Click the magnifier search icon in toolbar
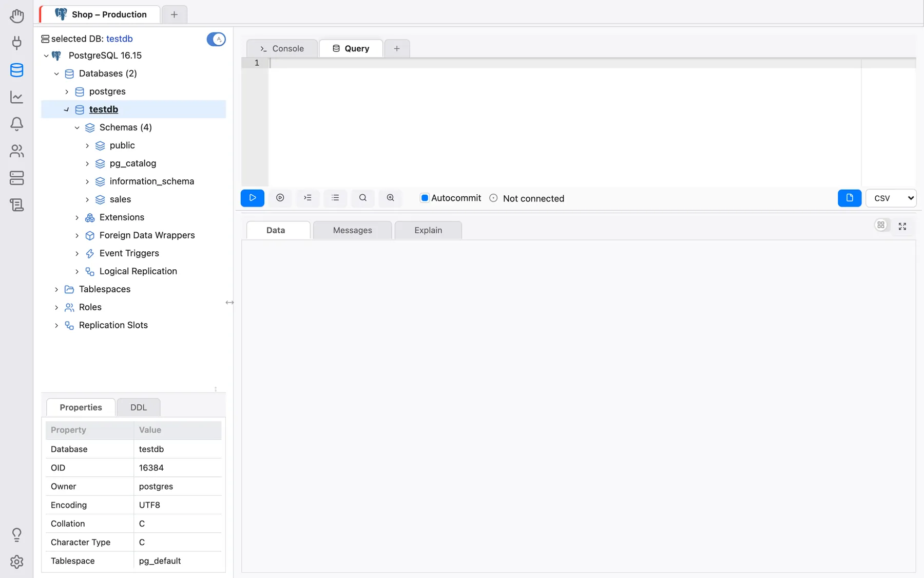The width and height of the screenshot is (924, 578). [363, 198]
